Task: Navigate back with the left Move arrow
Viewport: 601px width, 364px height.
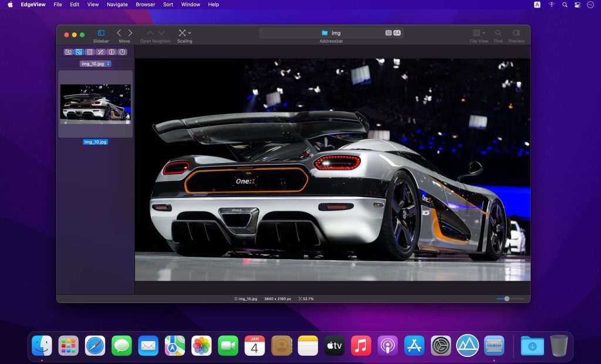Action: click(x=119, y=32)
